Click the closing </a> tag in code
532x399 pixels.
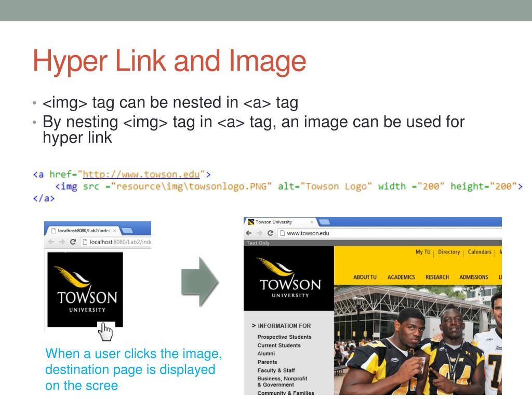point(44,198)
